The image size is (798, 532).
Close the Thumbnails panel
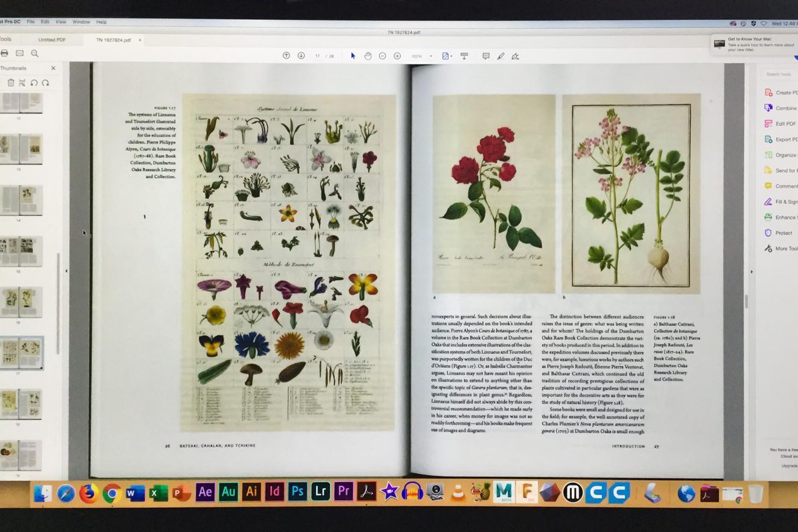53,68
